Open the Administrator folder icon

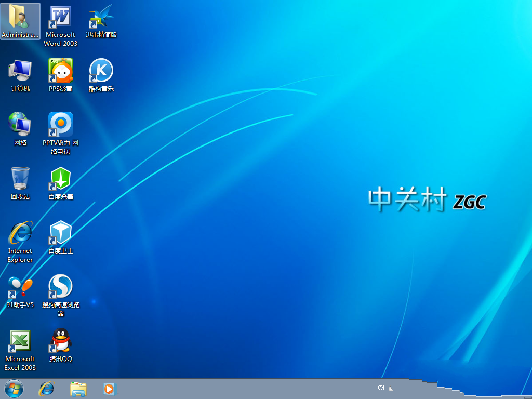[x=20, y=21]
